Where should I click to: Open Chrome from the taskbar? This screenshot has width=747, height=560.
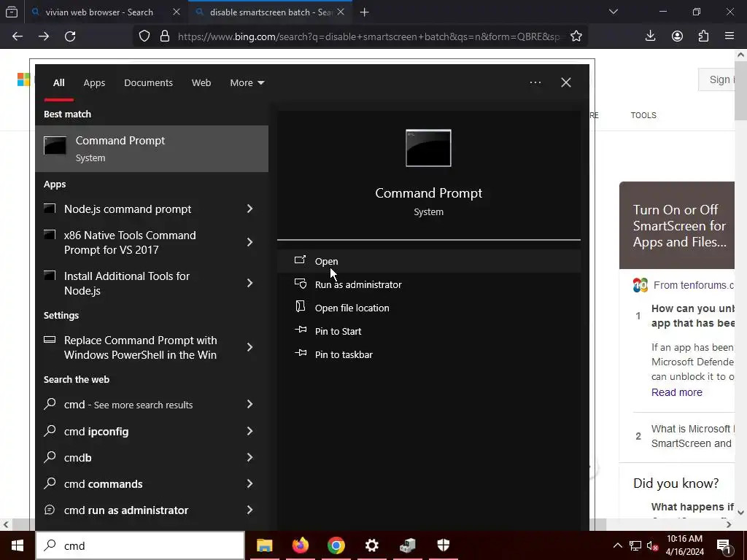[x=336, y=545]
